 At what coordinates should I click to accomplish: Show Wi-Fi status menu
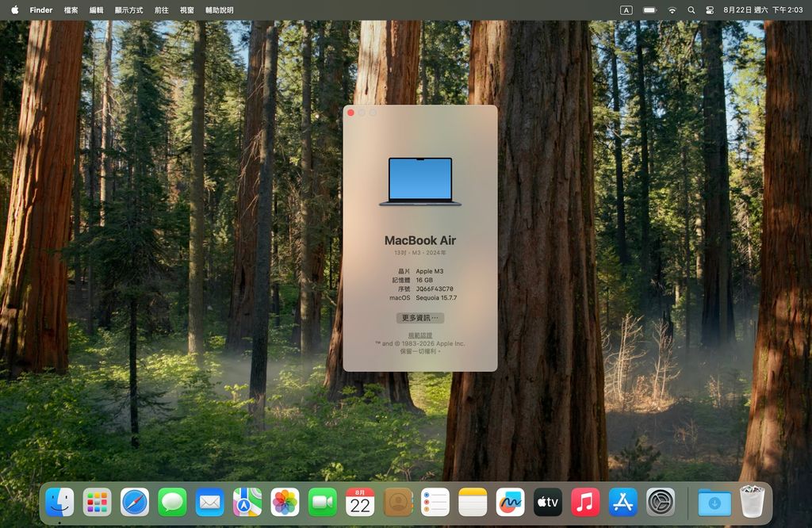coord(672,10)
